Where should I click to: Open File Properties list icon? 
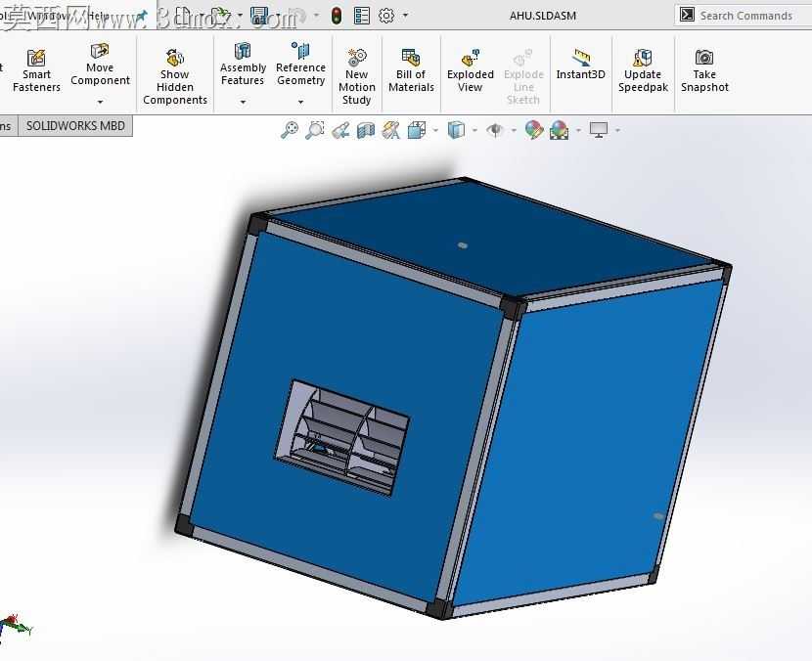361,16
